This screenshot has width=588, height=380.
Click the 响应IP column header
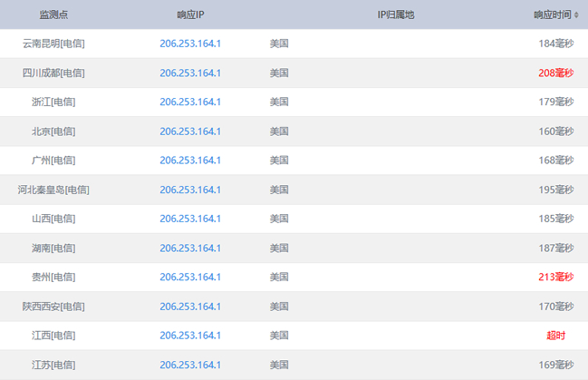pyautogui.click(x=190, y=15)
